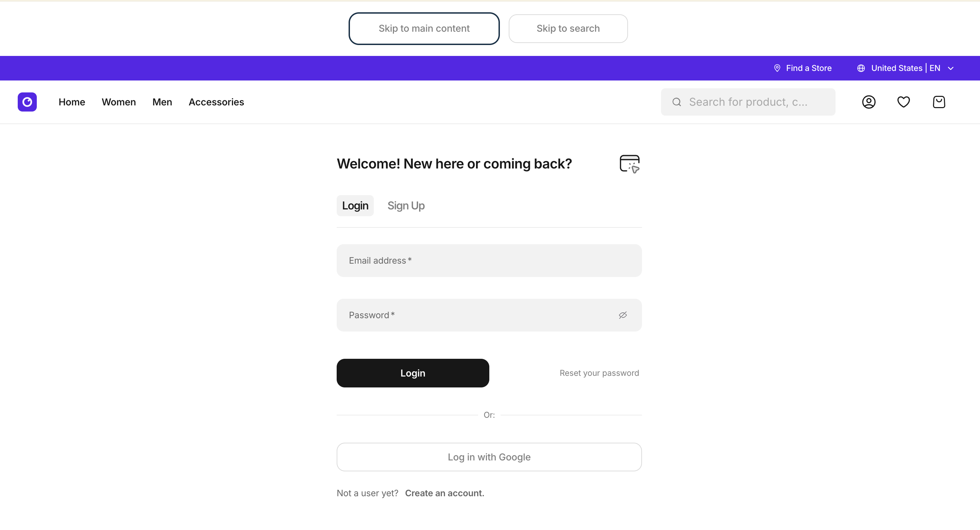Click Log in with Google
980x530 pixels.
tap(489, 457)
